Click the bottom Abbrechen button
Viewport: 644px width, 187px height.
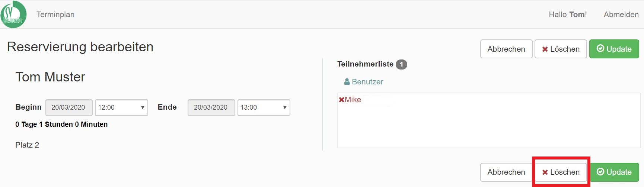506,172
